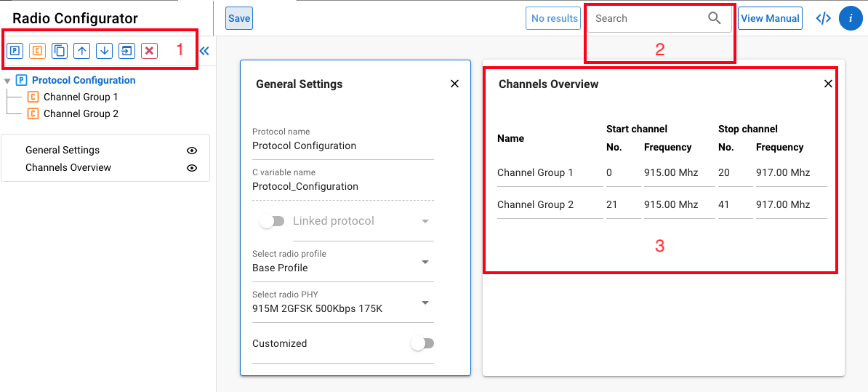Click the blue info icon in the top bar
The image size is (868, 392).
(850, 18)
